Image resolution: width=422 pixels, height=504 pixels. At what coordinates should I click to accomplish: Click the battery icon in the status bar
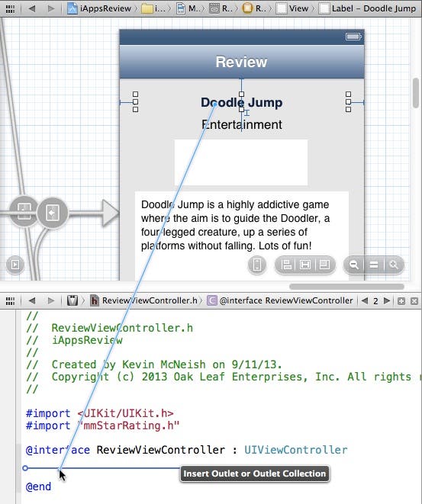coord(353,37)
